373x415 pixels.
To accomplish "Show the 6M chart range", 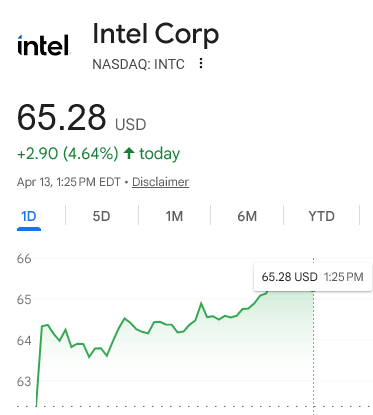I will 247,217.
